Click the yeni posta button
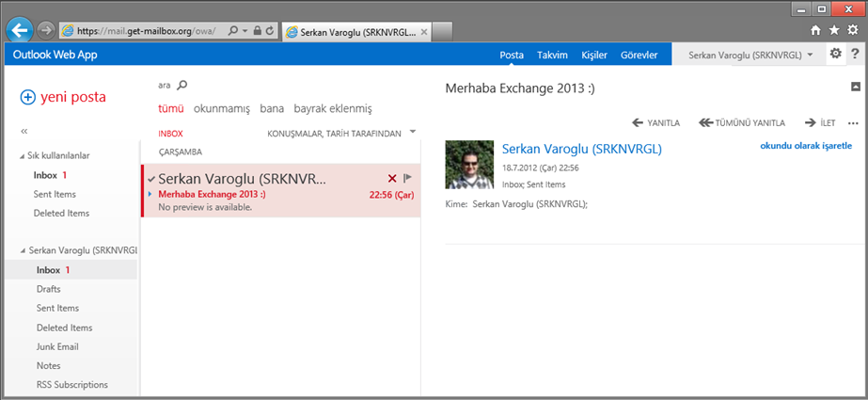Image resolution: width=868 pixels, height=400 pixels. click(63, 97)
